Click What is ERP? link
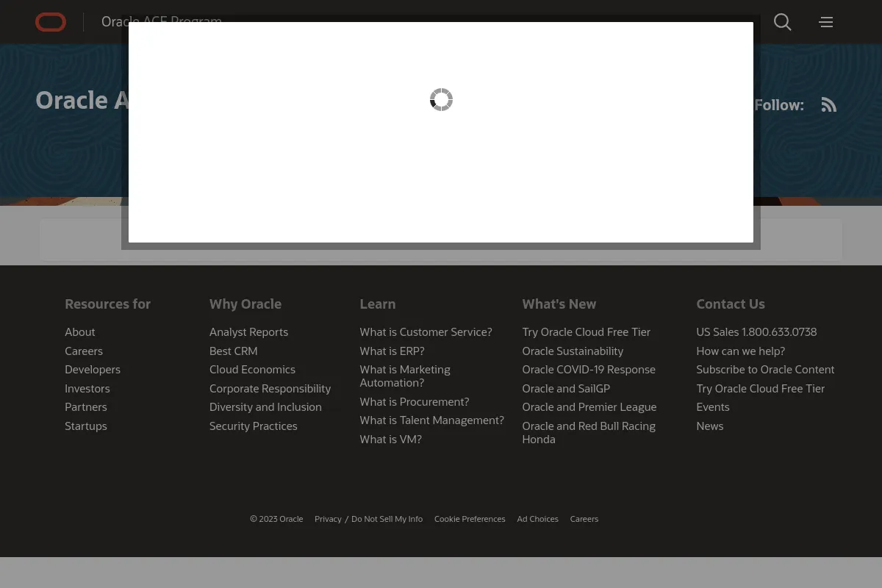The image size is (882, 588). (392, 351)
